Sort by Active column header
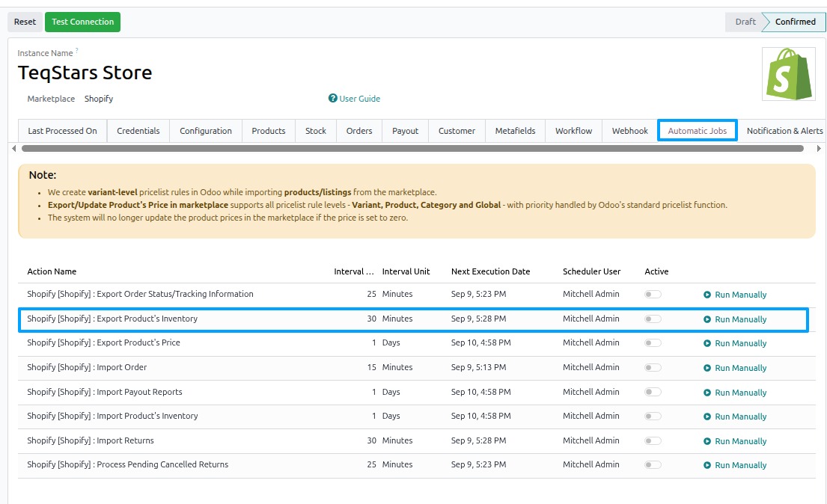This screenshot has height=504, width=827. [x=656, y=271]
